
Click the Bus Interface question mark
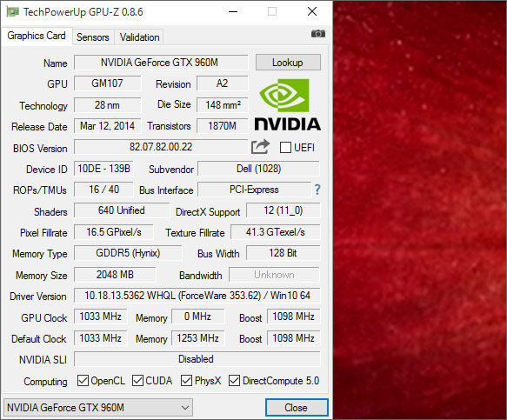point(317,190)
